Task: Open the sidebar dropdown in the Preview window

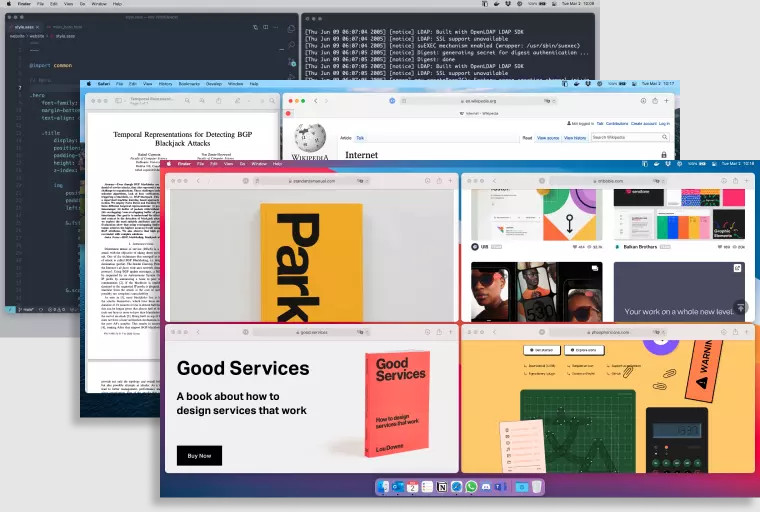Action: [119, 101]
